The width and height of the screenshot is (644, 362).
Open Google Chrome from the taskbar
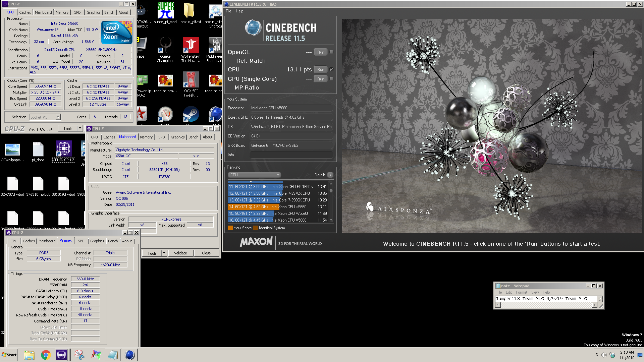(x=46, y=355)
